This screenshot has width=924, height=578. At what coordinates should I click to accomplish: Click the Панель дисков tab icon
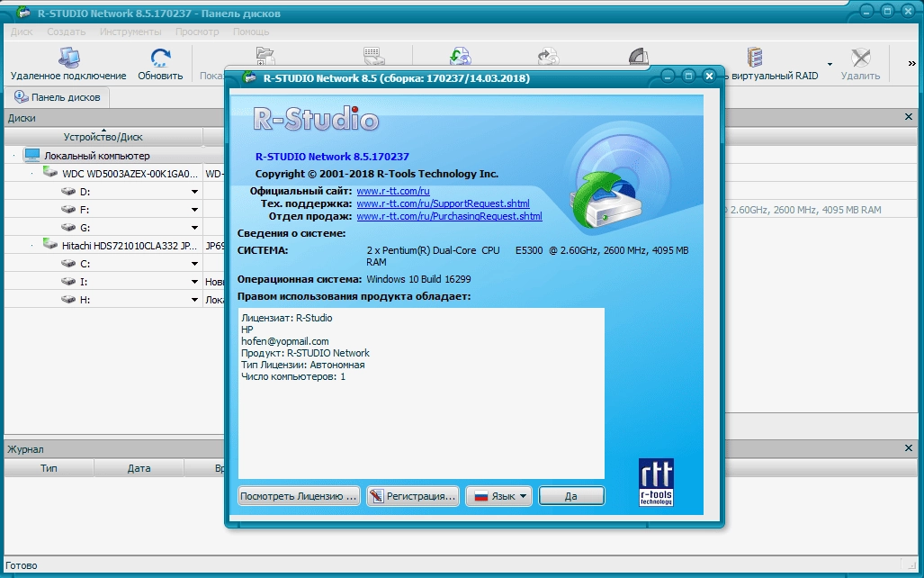point(22,96)
